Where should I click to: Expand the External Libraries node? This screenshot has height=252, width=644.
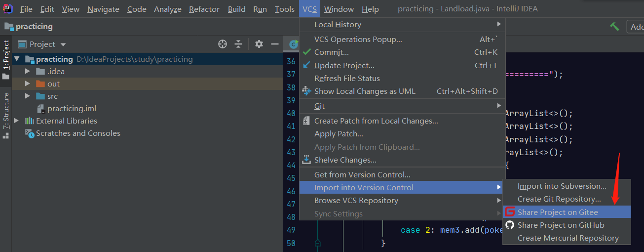click(17, 121)
